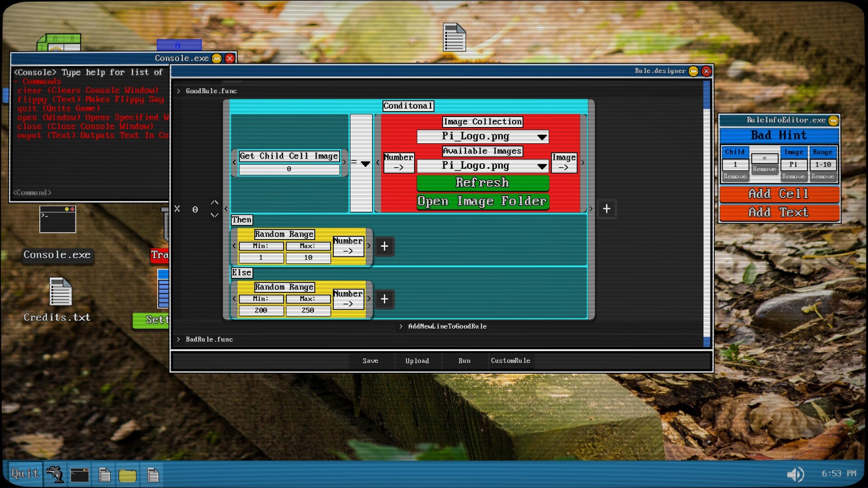Open the yellow folder icon in taskbar

(x=127, y=475)
